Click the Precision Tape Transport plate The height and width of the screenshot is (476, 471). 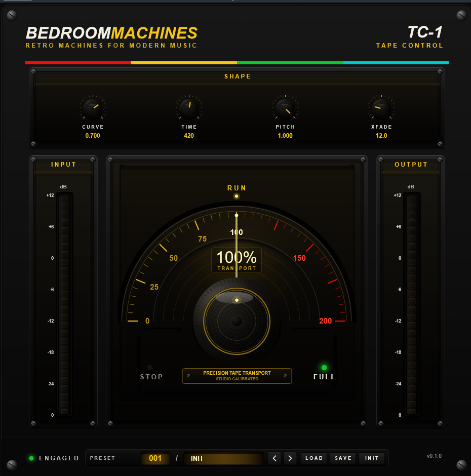pos(237,376)
